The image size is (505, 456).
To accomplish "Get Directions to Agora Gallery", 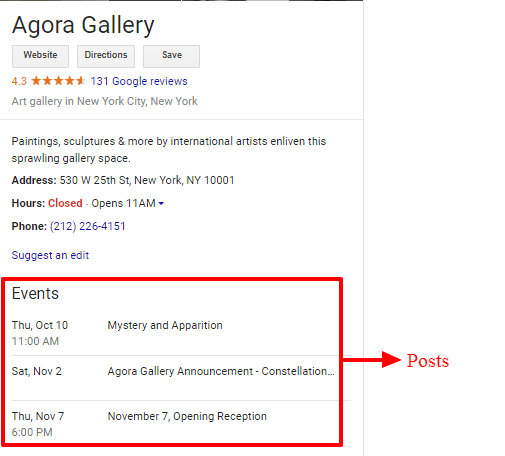I will tap(106, 56).
